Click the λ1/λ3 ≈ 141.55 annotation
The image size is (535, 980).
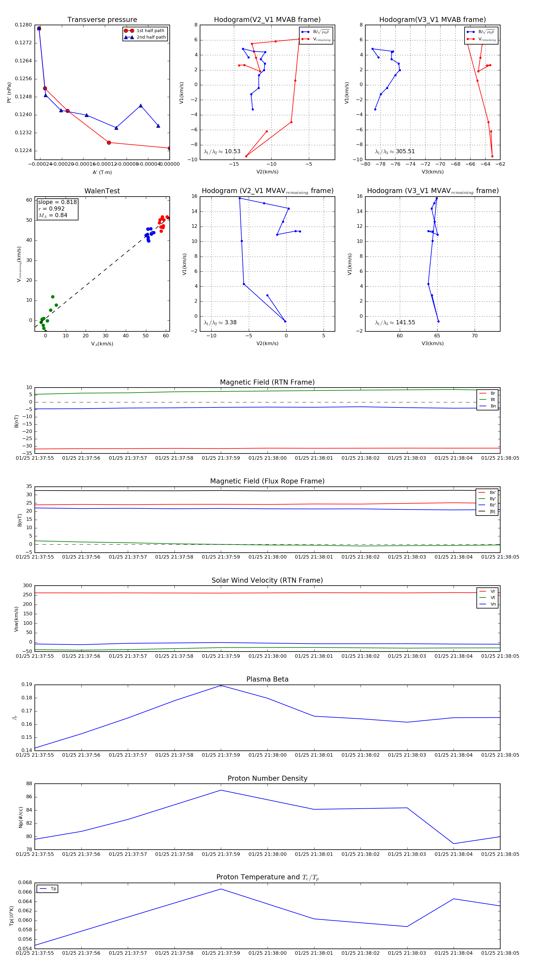coord(395,323)
